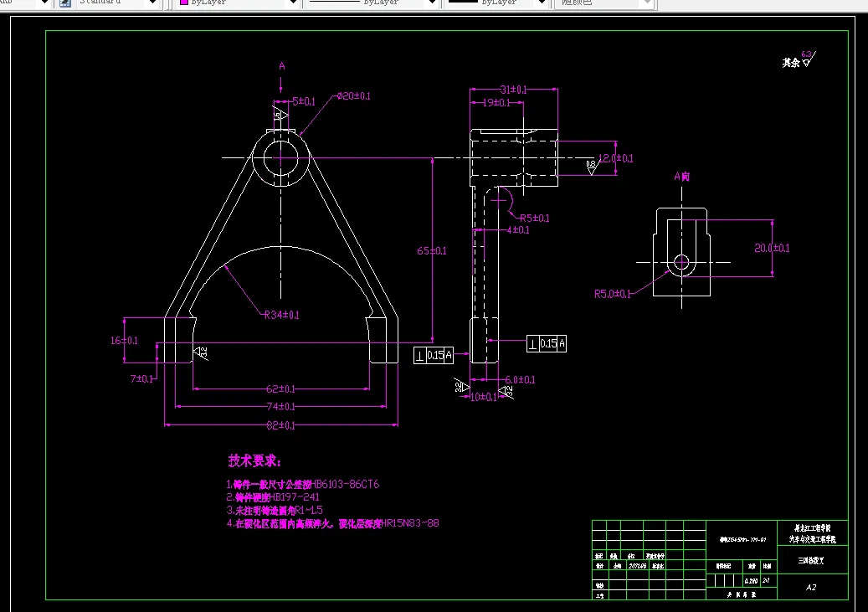This screenshot has width=868, height=612.
Task: Click the text style icon beside Standard
Action: point(65,3)
